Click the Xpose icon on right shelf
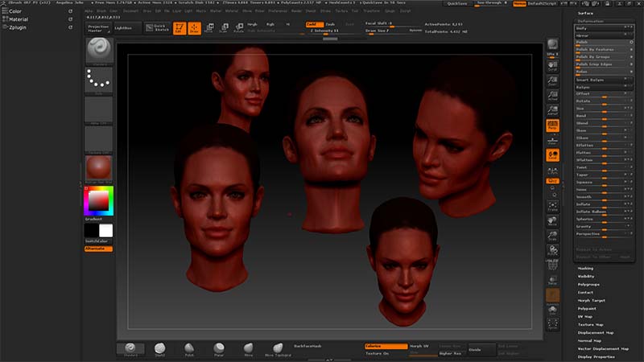The width and height of the screenshot is (644, 362). click(552, 324)
